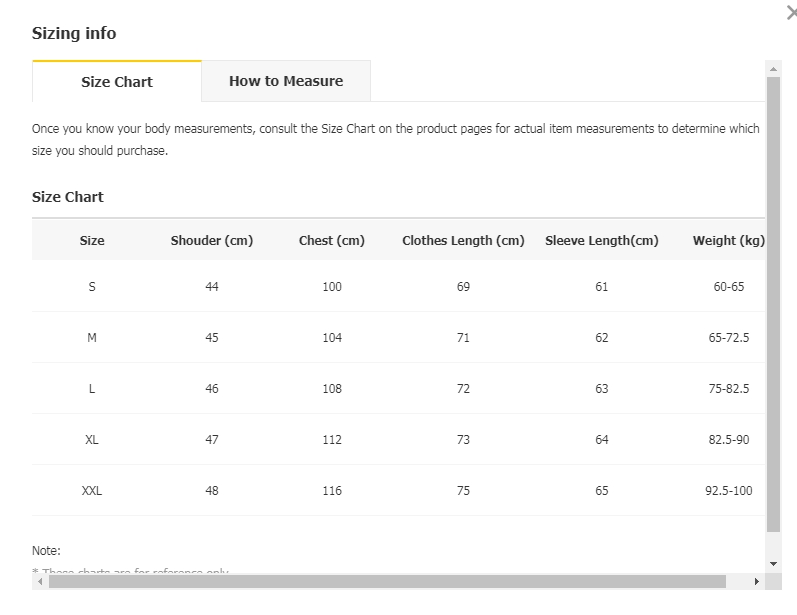Click the Weight (kg) column header

coord(728,240)
